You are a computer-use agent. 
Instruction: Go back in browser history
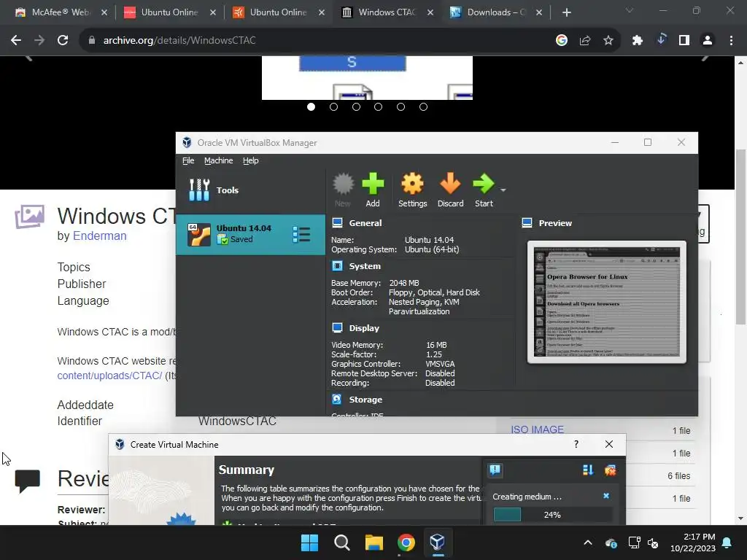click(16, 41)
